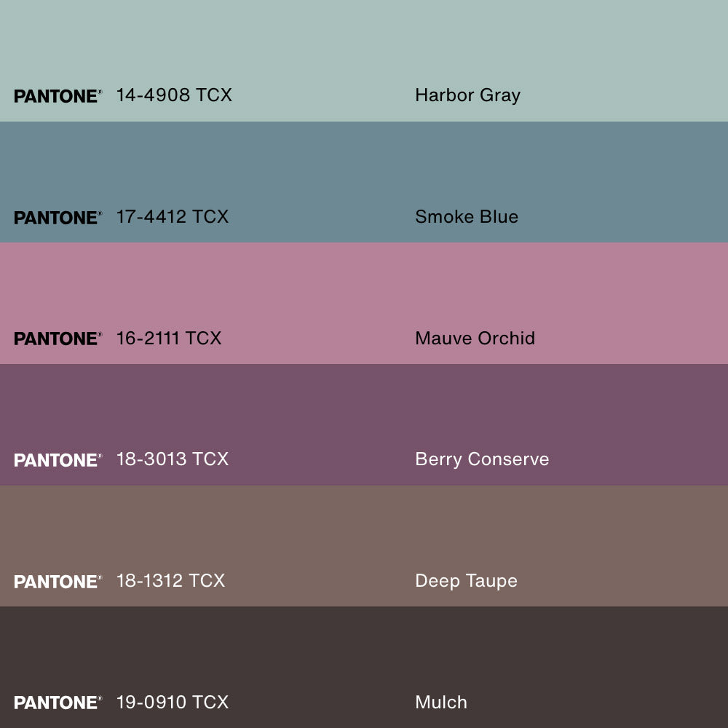
Task: Select the color code 16-2111 TCX
Action: click(169, 338)
